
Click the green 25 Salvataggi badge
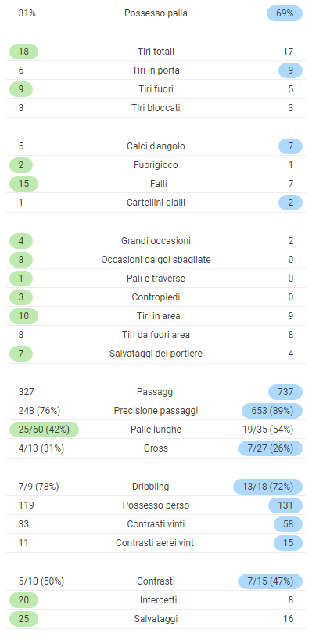[23, 619]
